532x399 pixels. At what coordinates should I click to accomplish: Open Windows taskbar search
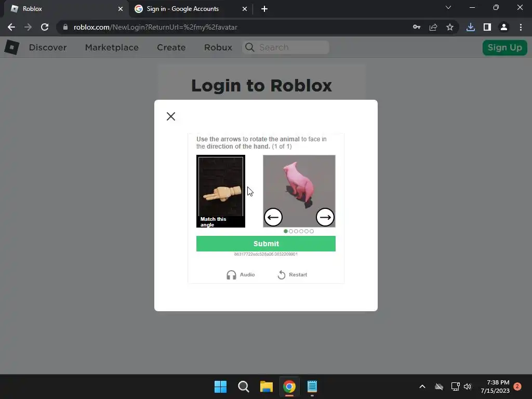click(244, 387)
